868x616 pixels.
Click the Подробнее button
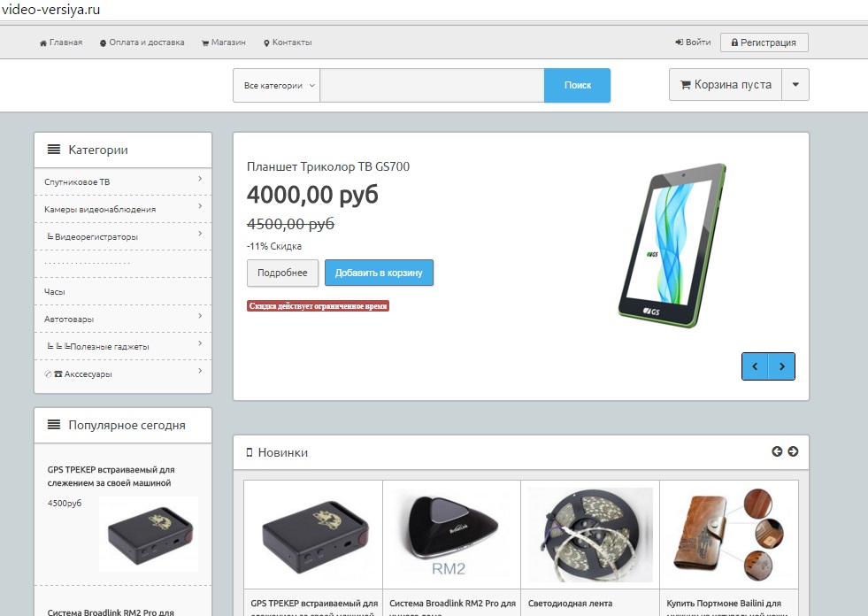pyautogui.click(x=282, y=273)
